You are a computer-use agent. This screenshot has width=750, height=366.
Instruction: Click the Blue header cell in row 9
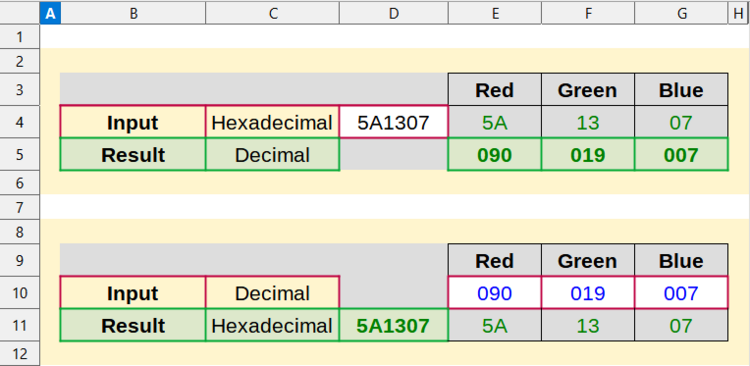[x=681, y=260]
